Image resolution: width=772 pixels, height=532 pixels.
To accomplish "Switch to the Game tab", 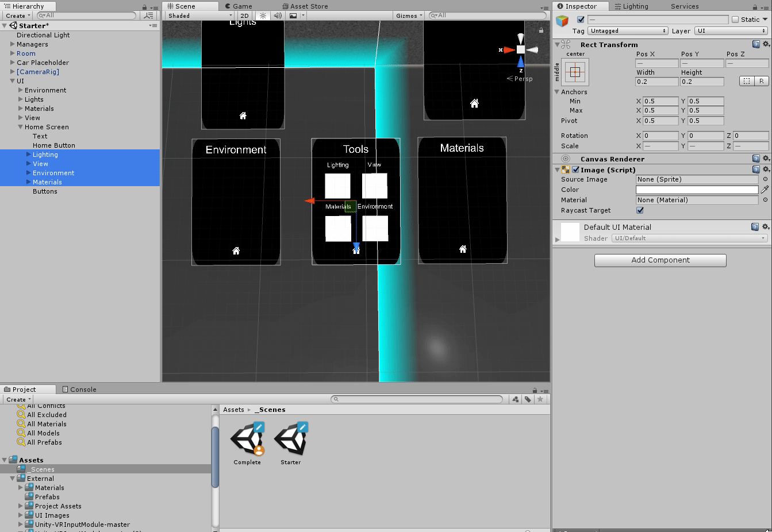I will pyautogui.click(x=239, y=6).
